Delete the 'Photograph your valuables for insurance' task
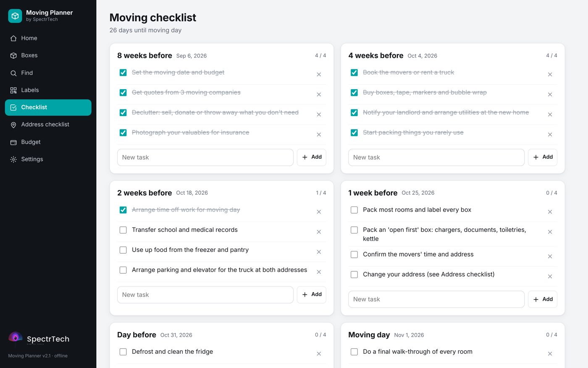The image size is (588, 368). pyautogui.click(x=319, y=135)
